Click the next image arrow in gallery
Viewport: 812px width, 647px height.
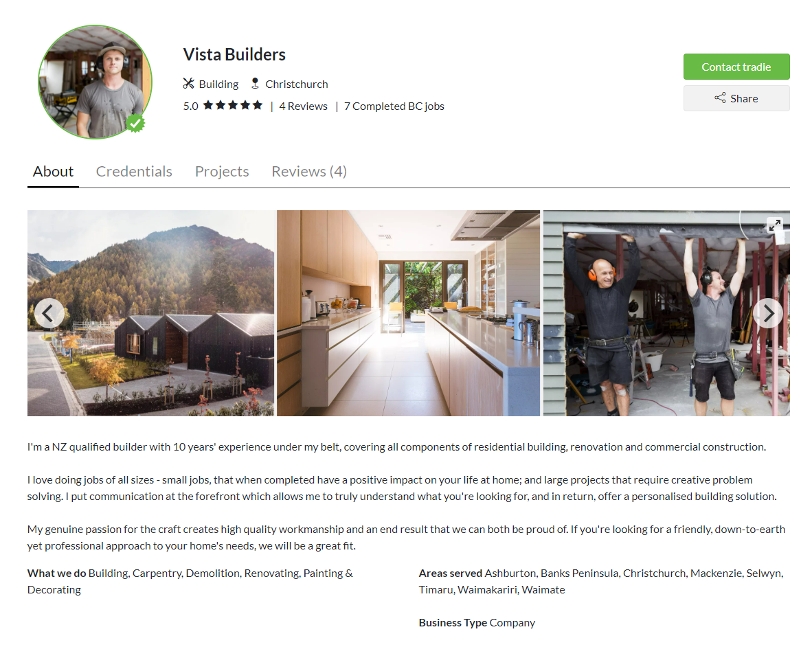(x=767, y=313)
